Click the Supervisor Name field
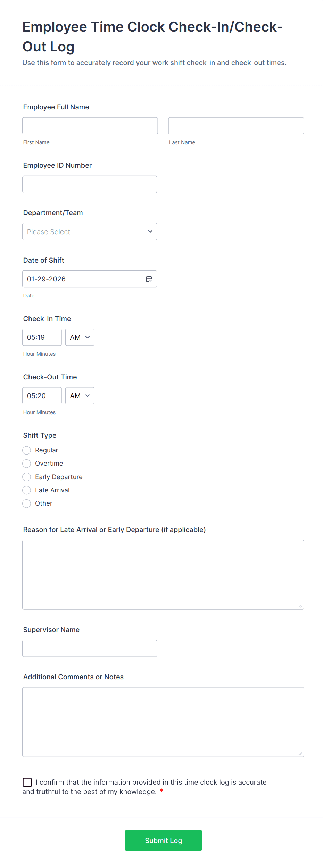The height and width of the screenshot is (868, 323). tap(90, 648)
